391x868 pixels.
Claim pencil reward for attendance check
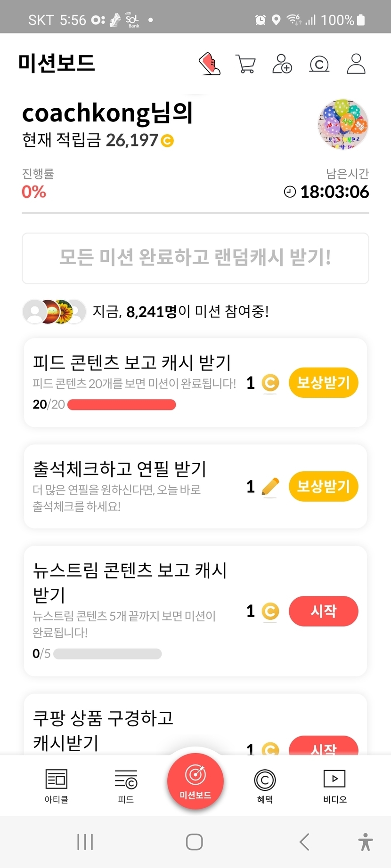pos(323,486)
